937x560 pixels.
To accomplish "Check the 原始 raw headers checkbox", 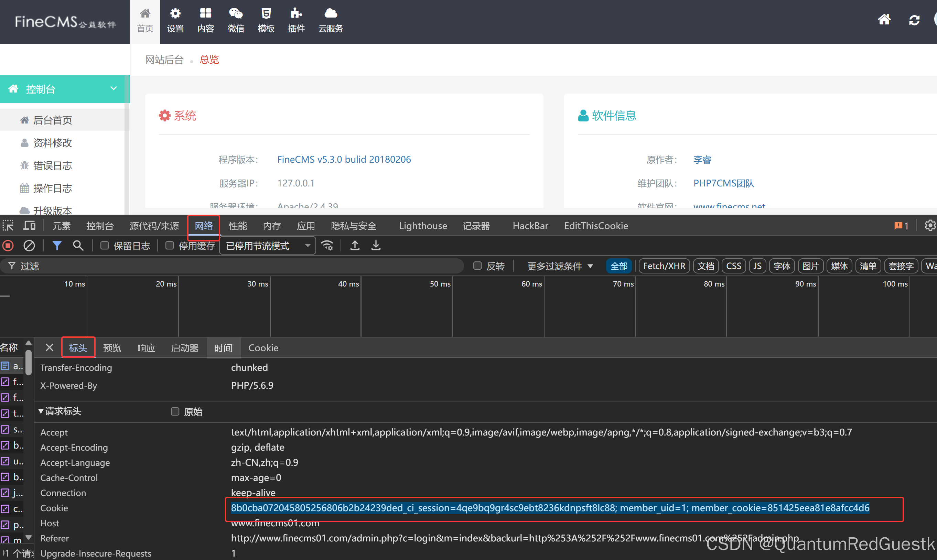I will pyautogui.click(x=175, y=411).
